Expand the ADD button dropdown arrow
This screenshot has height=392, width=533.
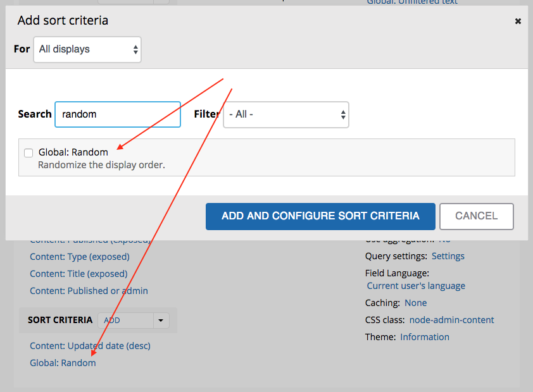161,321
